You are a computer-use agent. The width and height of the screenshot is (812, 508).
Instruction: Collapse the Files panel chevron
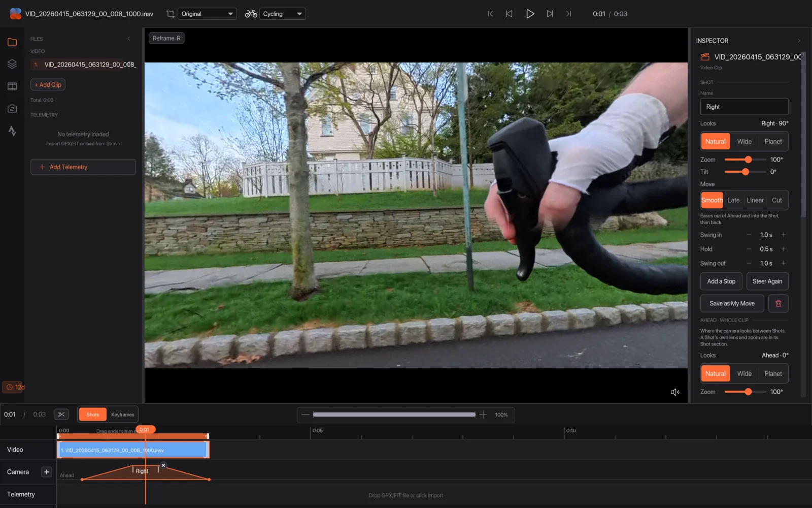coord(129,39)
